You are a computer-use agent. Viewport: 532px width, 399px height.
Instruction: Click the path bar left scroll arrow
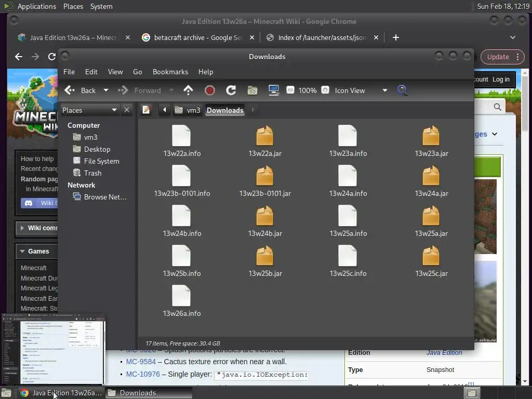(x=165, y=110)
